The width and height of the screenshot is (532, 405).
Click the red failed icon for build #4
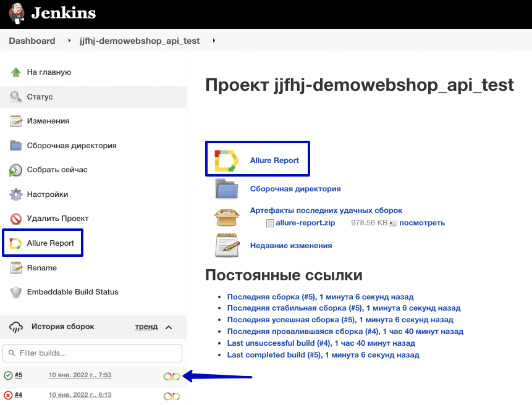click(x=8, y=395)
